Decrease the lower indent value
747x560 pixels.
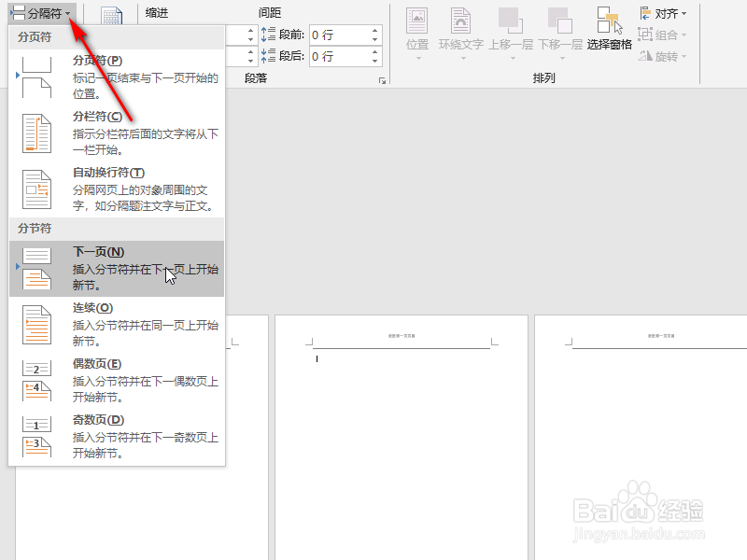[250, 61]
